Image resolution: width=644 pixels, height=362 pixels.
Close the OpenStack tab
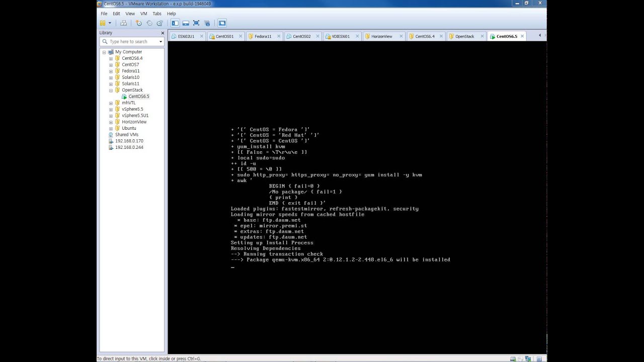coord(482,36)
